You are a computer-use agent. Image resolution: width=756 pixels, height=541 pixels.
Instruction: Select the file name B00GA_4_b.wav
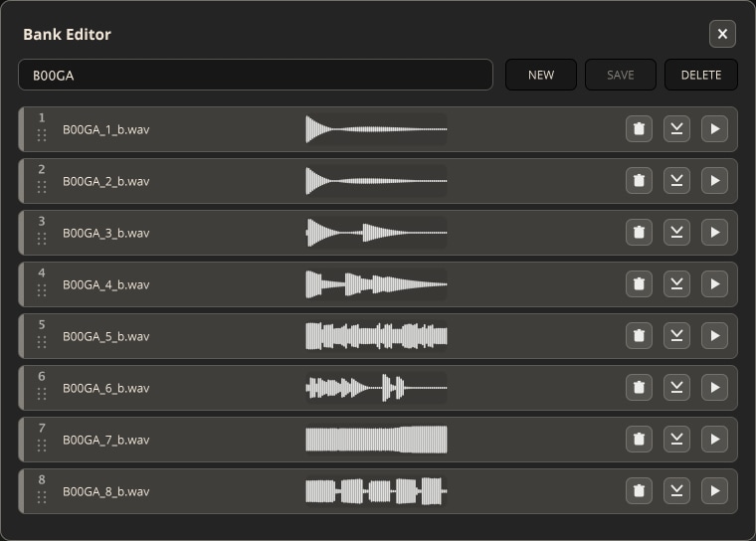click(x=106, y=284)
